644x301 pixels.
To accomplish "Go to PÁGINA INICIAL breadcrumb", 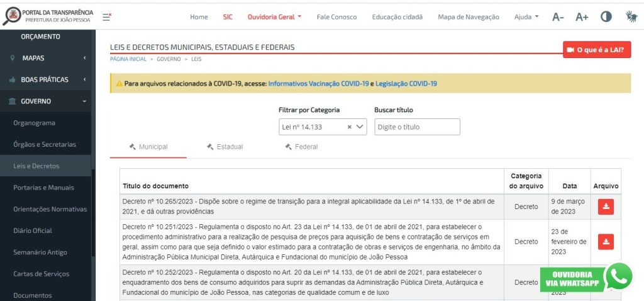I will click(x=128, y=59).
